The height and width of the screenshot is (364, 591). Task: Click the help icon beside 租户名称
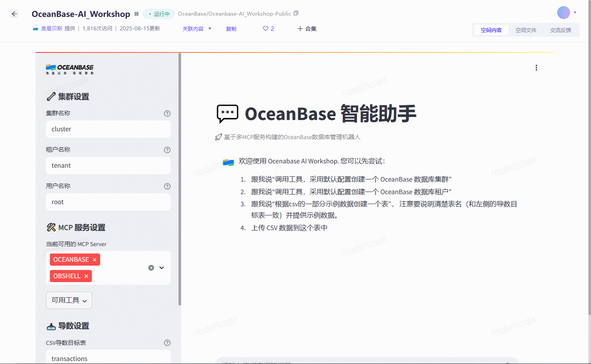point(167,149)
